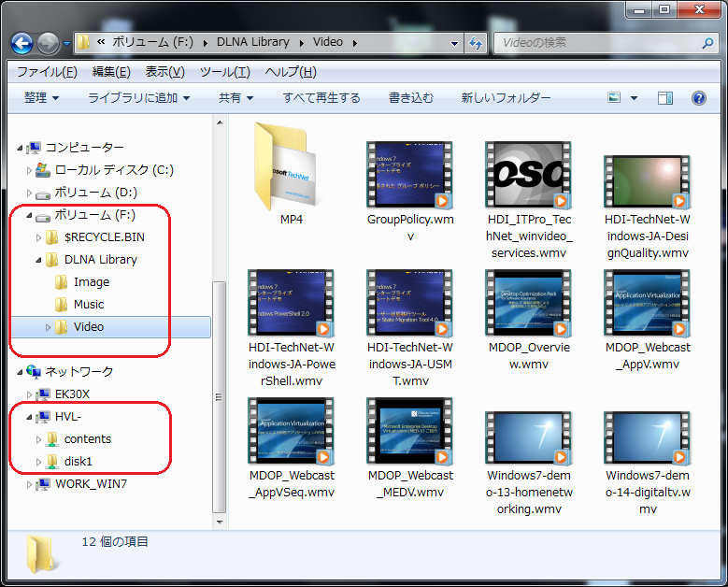The image size is (728, 587).
Task: Select MDOP_Webcast_AppVSeq.wmv thumbnail
Action: [291, 431]
